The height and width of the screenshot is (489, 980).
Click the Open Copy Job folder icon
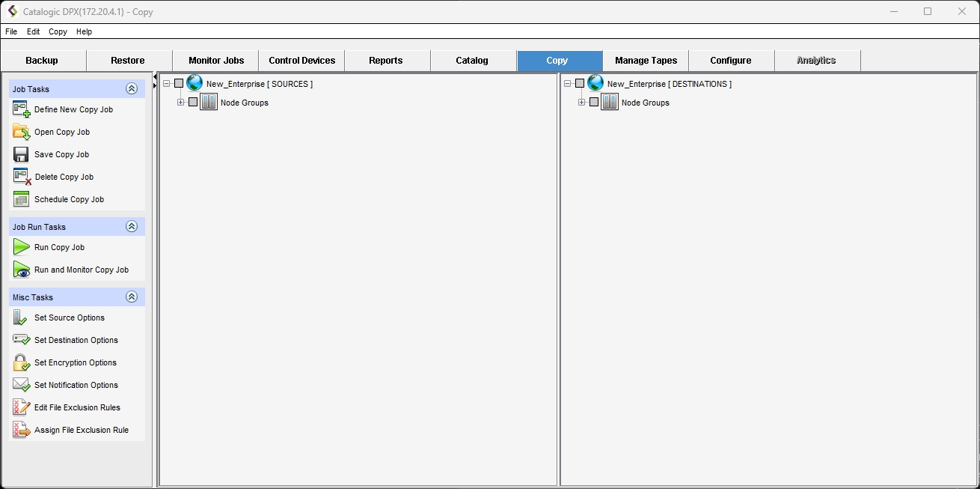[21, 132]
